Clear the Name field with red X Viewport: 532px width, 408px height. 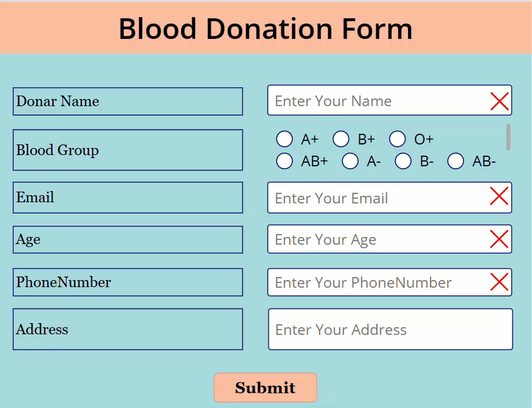coord(500,101)
